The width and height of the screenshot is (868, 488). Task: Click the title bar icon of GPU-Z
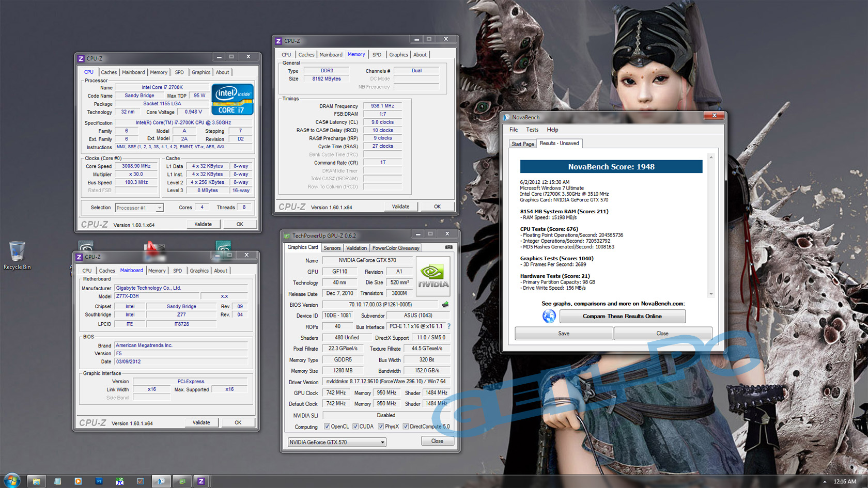[x=286, y=236]
